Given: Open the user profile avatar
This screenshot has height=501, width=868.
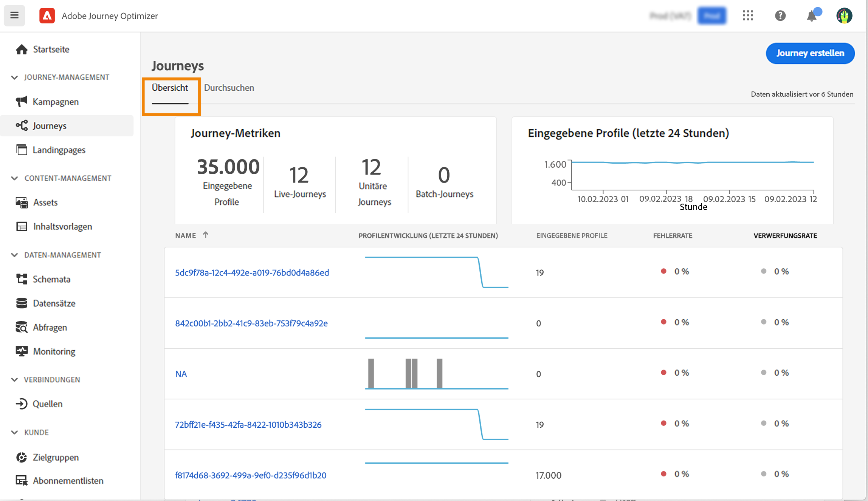Looking at the screenshot, I should tap(844, 15).
